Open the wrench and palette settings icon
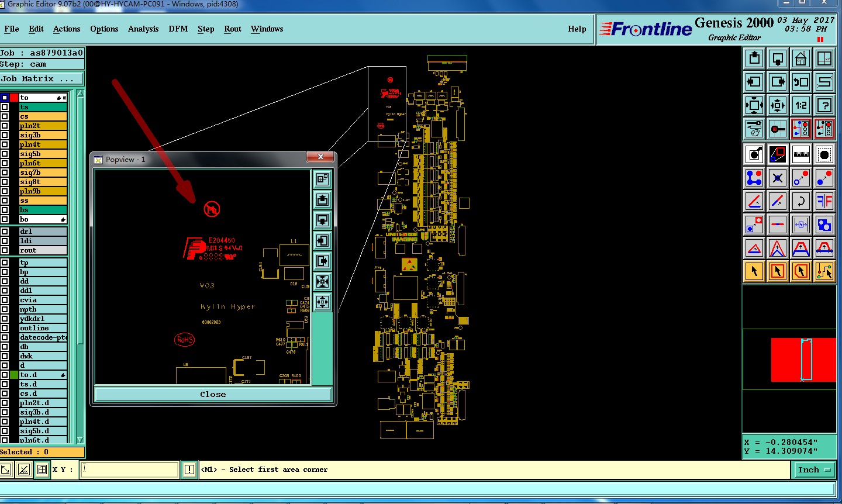 754,129
